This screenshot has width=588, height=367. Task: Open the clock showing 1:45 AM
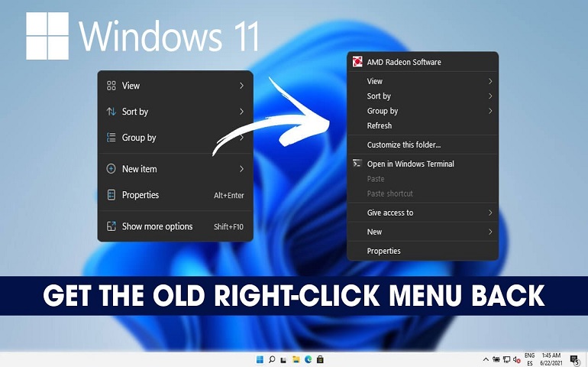pyautogui.click(x=551, y=359)
